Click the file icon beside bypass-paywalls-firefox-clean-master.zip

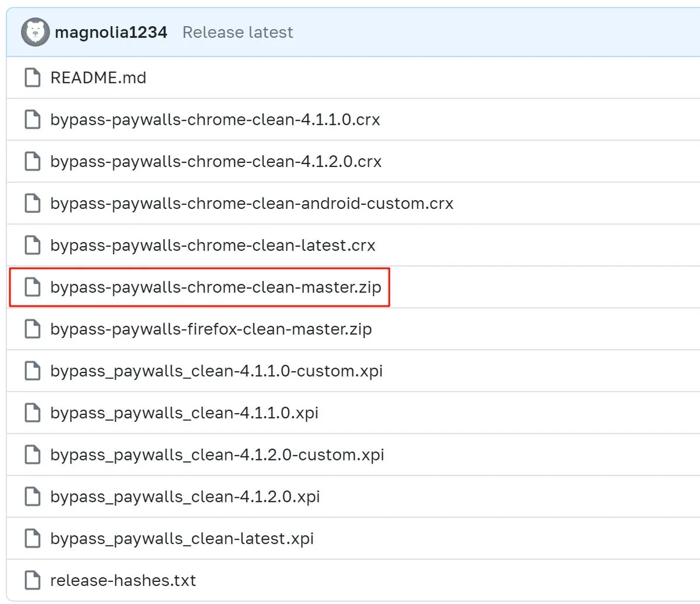pyautogui.click(x=32, y=329)
